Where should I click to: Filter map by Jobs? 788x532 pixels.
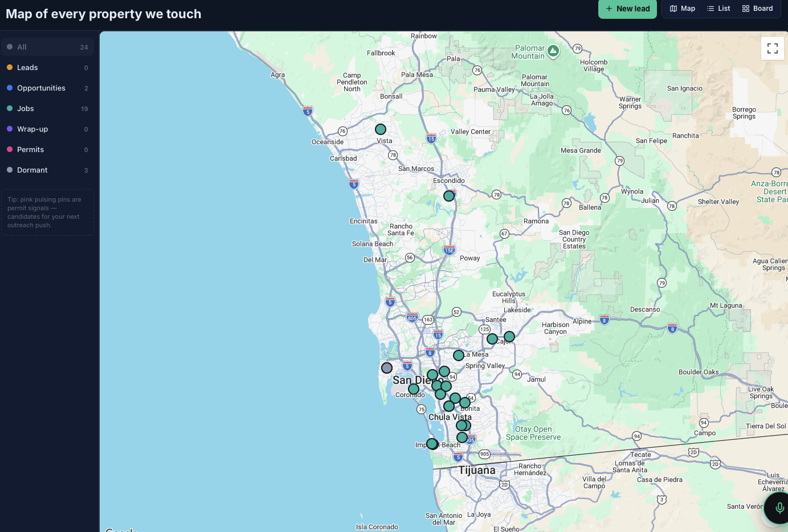click(47, 109)
